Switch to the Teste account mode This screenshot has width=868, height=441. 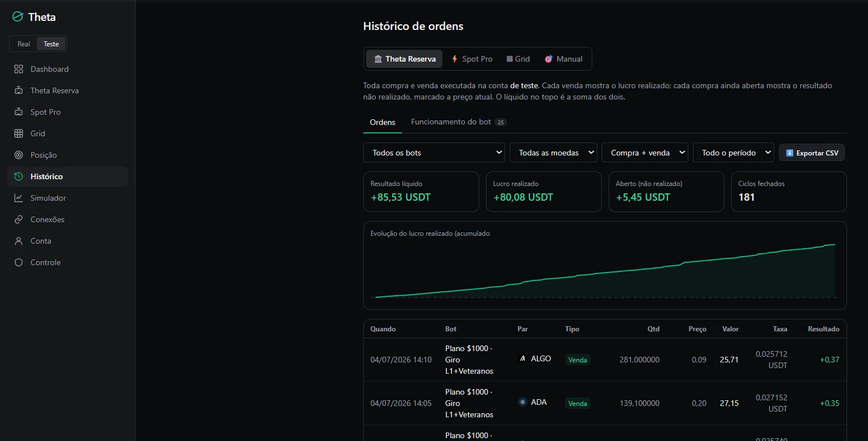[51, 44]
